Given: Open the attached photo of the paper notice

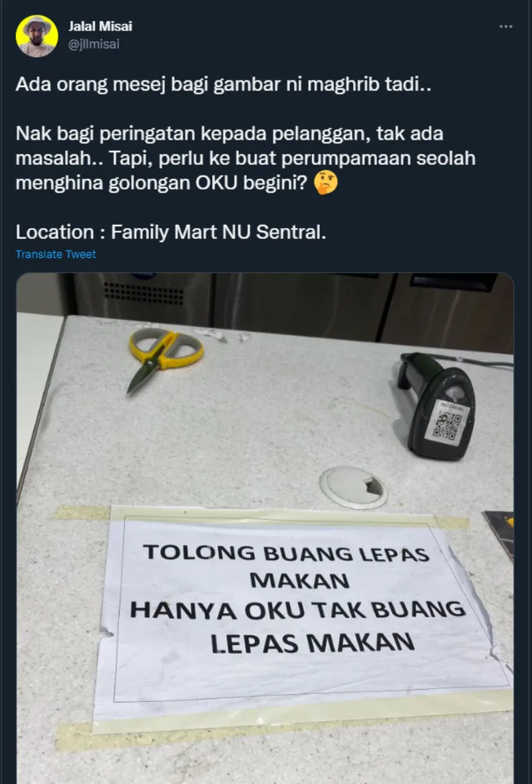Looking at the screenshot, I should point(265,528).
